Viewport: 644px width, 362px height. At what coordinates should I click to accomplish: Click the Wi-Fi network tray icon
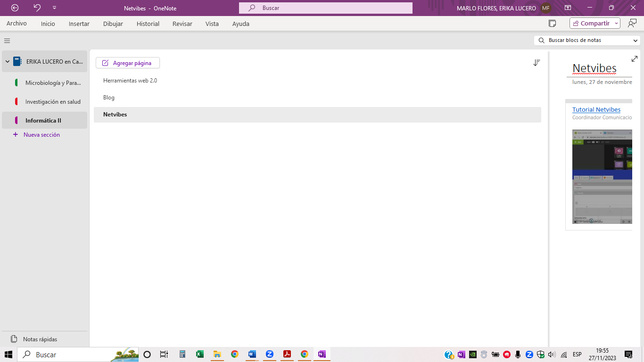click(x=564, y=354)
